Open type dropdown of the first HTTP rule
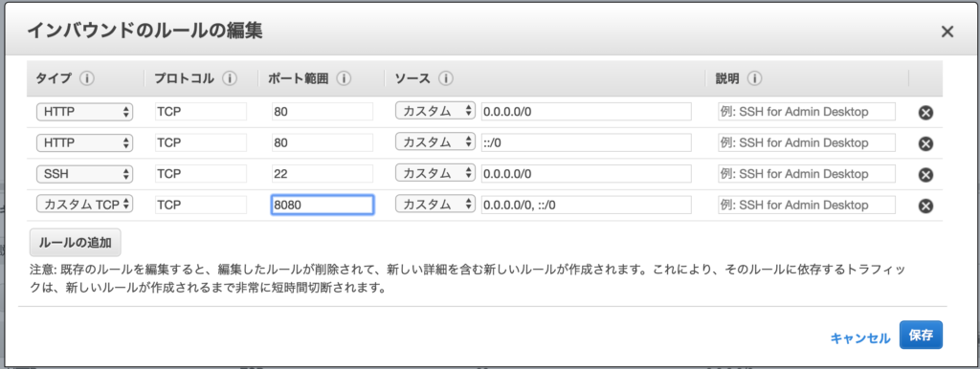The height and width of the screenshot is (369, 980). [85, 111]
